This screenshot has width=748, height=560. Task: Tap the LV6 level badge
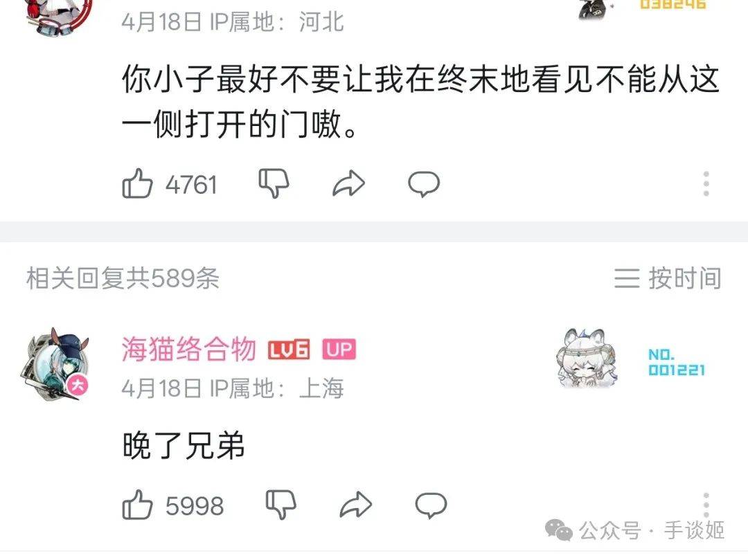tap(289, 350)
